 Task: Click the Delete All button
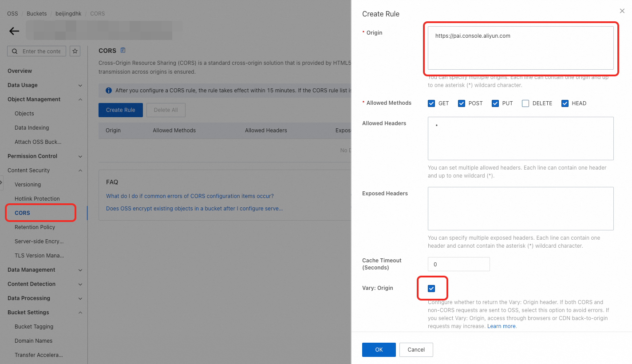pos(166,110)
